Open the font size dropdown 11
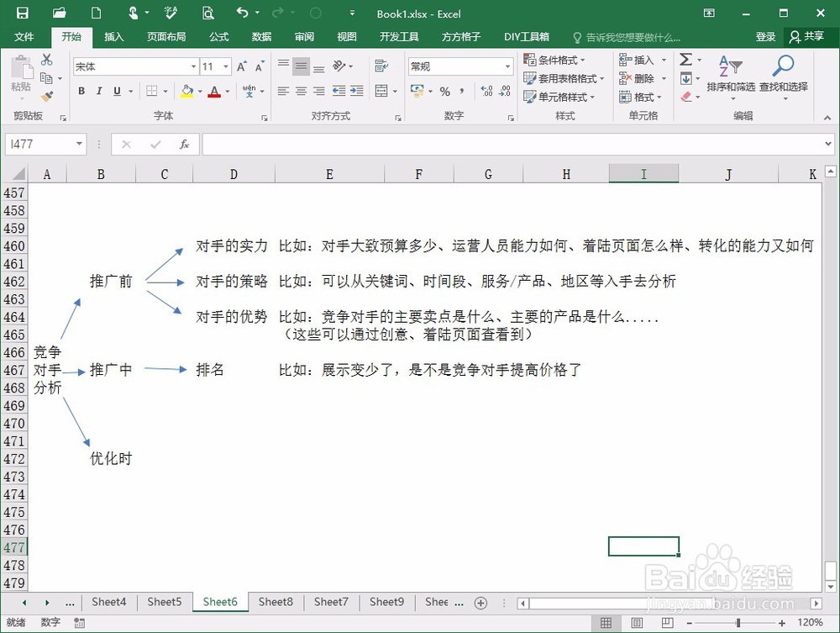Image resolution: width=840 pixels, height=633 pixels. [x=226, y=66]
